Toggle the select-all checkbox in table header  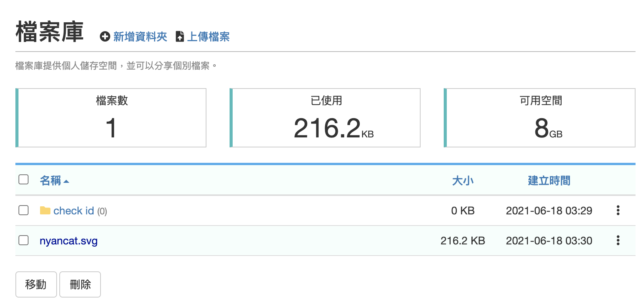(23, 179)
